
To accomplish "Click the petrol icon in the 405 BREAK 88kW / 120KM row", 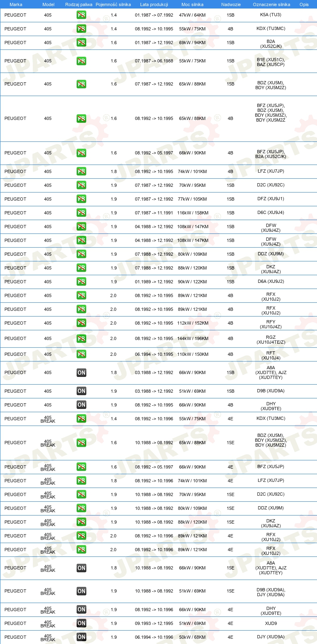I will 81,522.
